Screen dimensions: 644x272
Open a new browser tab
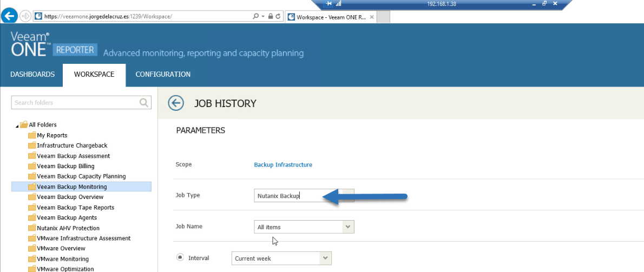pos(383,17)
